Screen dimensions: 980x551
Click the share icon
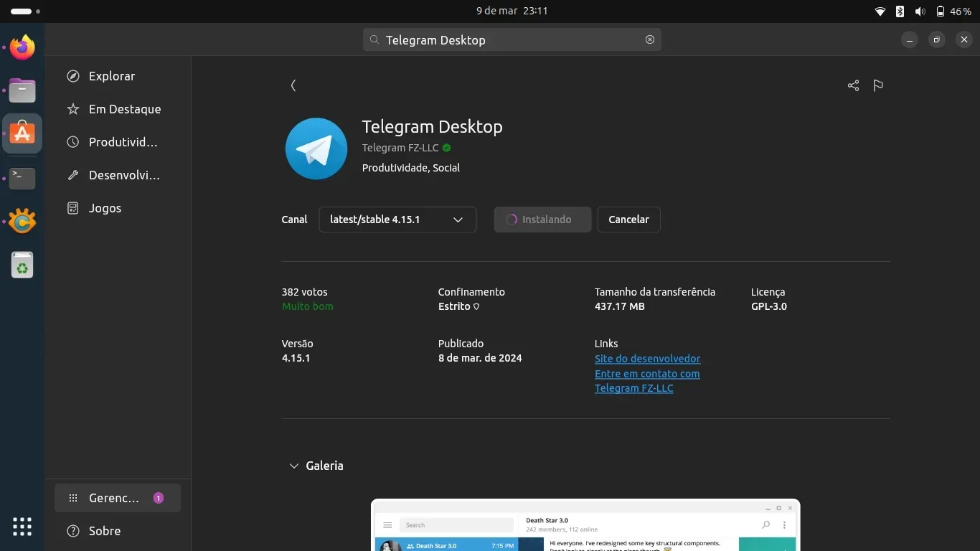coord(853,85)
